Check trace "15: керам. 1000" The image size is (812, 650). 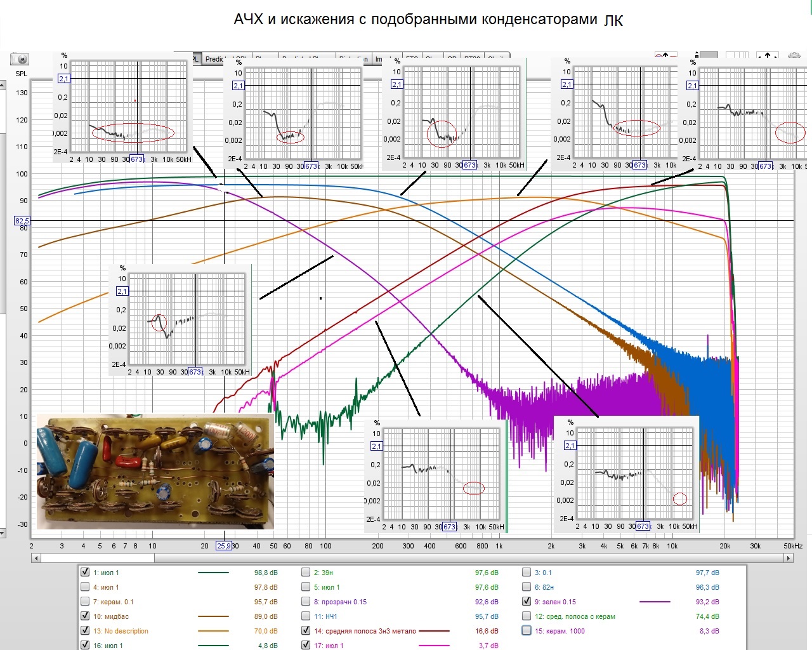click(x=527, y=631)
